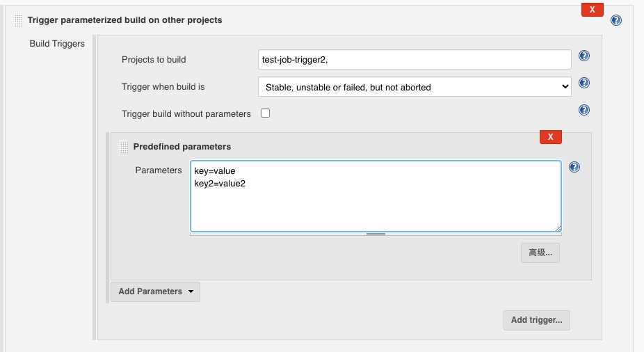Open help for Trigger build without parameters

584,110
